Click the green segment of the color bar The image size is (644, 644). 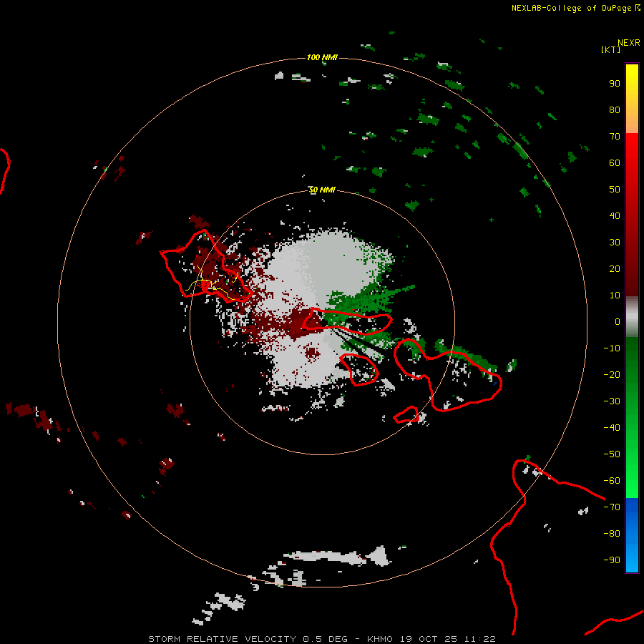coord(632,417)
